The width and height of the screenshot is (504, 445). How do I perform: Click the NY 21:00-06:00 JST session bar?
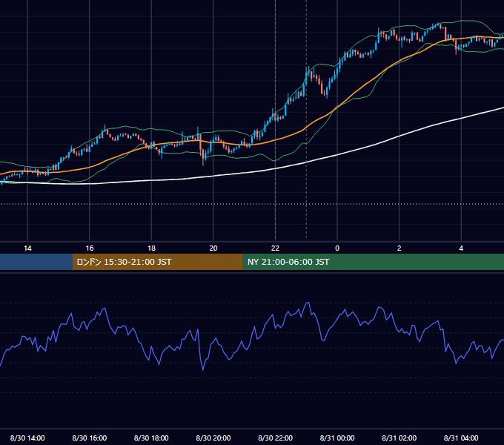tap(373, 262)
